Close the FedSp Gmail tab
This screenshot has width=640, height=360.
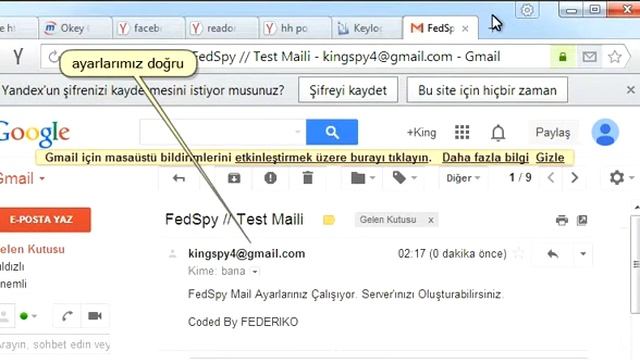[x=465, y=29]
